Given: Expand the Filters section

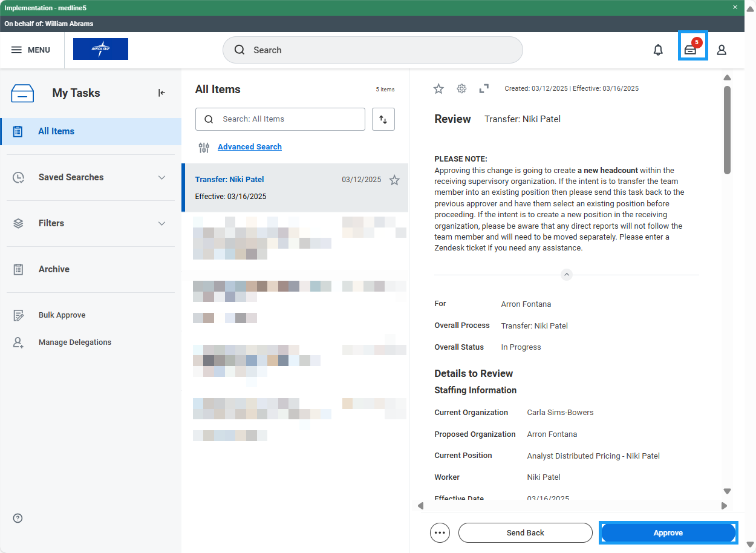Looking at the screenshot, I should pos(161,223).
